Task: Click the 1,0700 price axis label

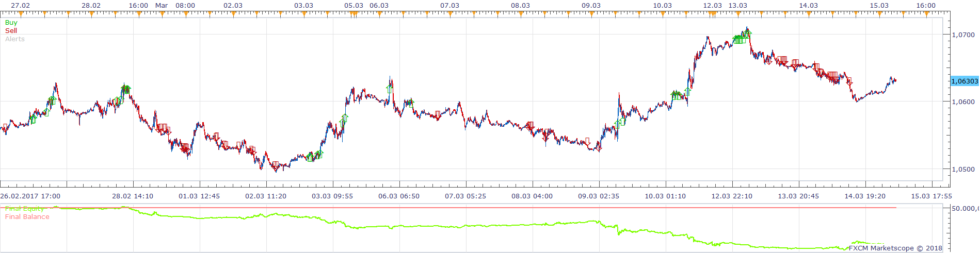Action: [x=963, y=35]
